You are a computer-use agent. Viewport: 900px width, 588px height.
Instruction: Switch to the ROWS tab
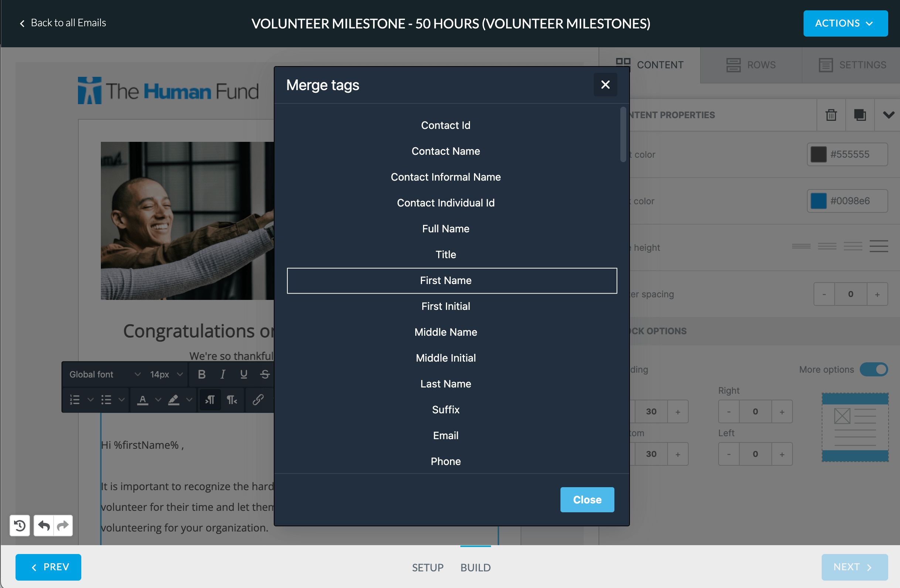(751, 65)
